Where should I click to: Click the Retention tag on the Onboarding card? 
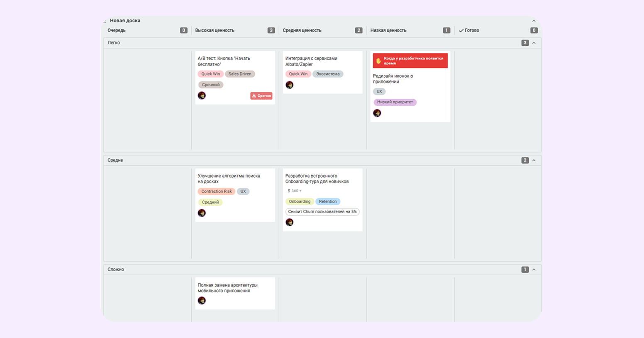pyautogui.click(x=328, y=201)
